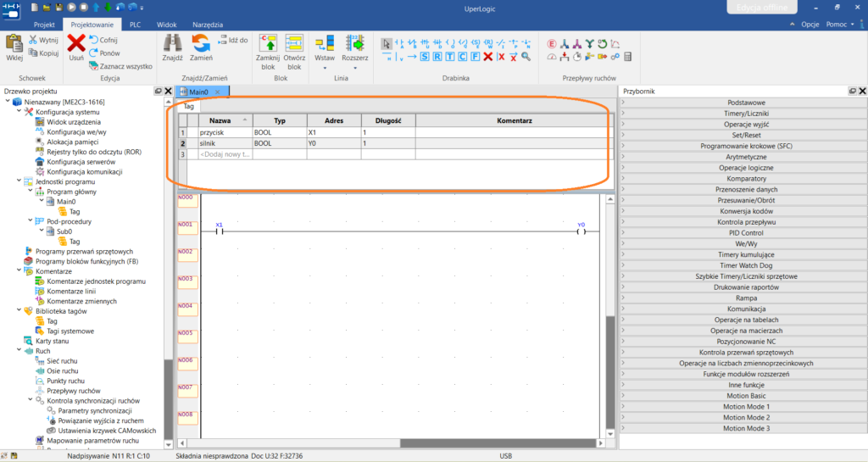Expand the Timery/Liczniki toolbox category
This screenshot has height=462, width=868.
click(x=743, y=114)
